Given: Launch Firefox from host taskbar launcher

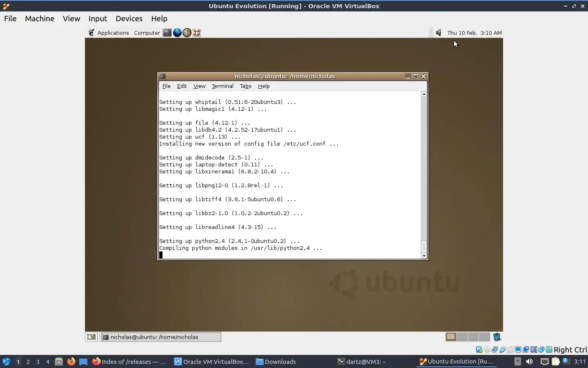Looking at the screenshot, I should [71, 361].
